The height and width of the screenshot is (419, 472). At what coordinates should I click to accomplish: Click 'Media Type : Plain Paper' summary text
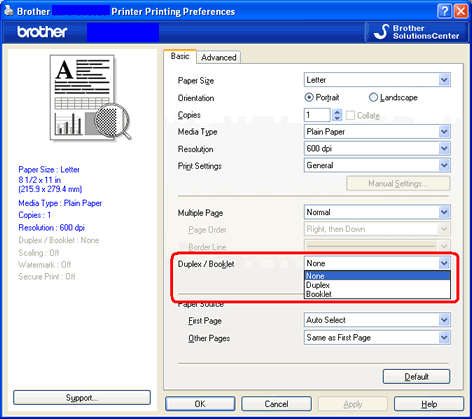click(x=60, y=203)
